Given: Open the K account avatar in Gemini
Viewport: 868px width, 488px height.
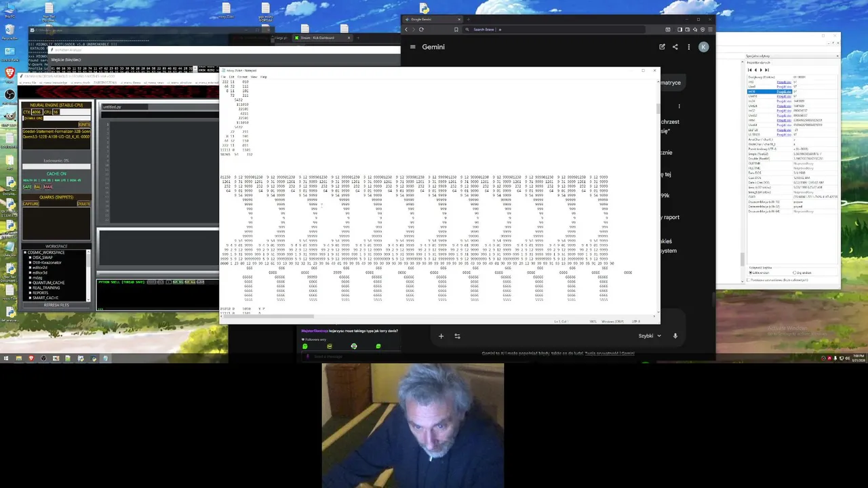Looking at the screenshot, I should coord(703,47).
